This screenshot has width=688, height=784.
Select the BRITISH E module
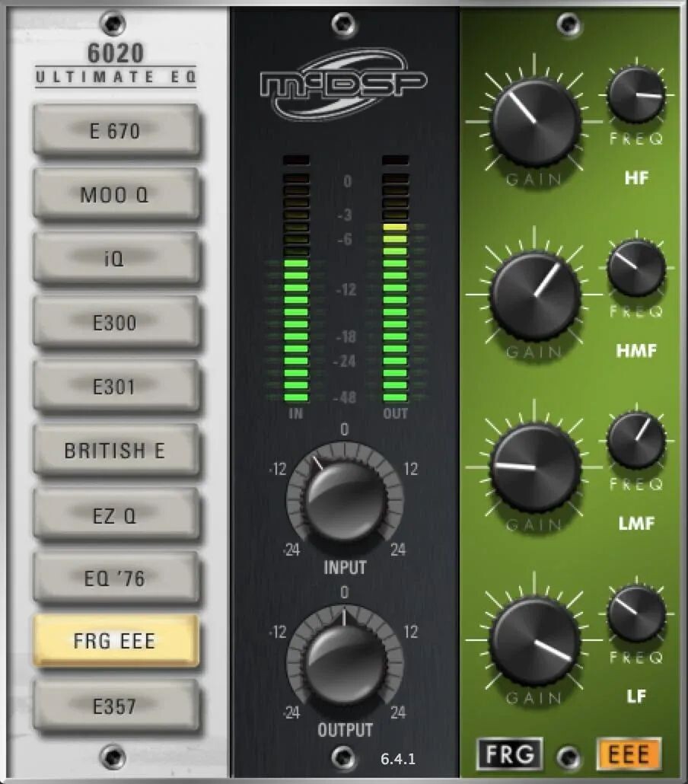pos(116,451)
